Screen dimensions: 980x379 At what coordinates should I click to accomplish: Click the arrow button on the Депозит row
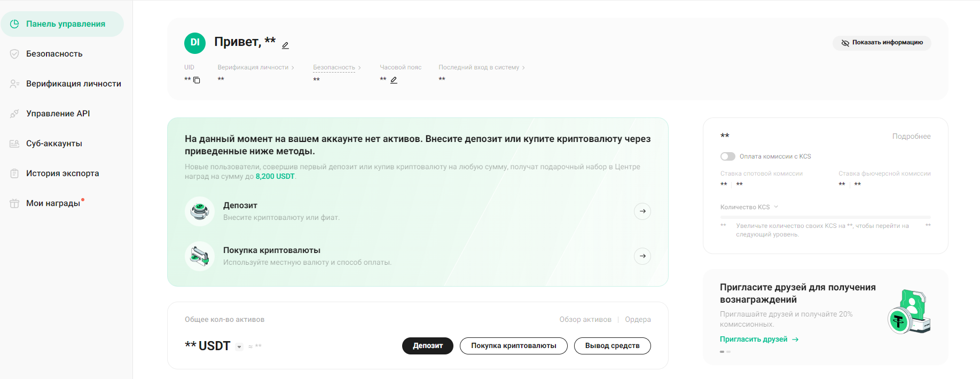(x=642, y=211)
